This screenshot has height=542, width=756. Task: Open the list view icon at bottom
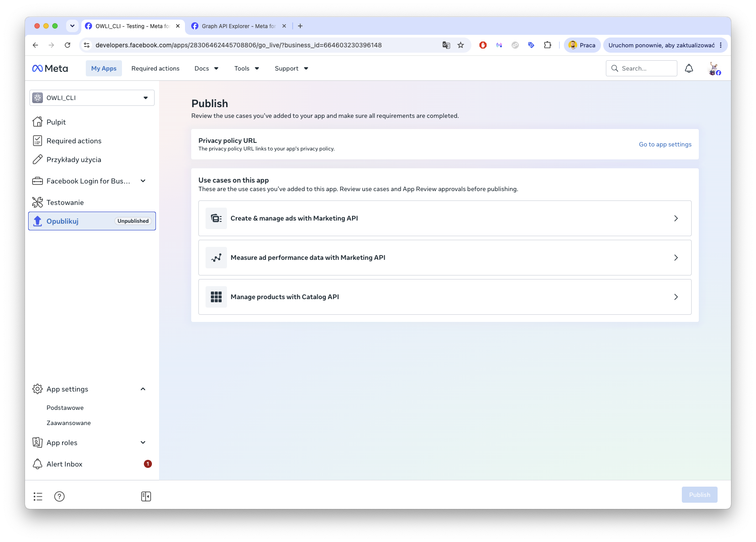click(38, 496)
